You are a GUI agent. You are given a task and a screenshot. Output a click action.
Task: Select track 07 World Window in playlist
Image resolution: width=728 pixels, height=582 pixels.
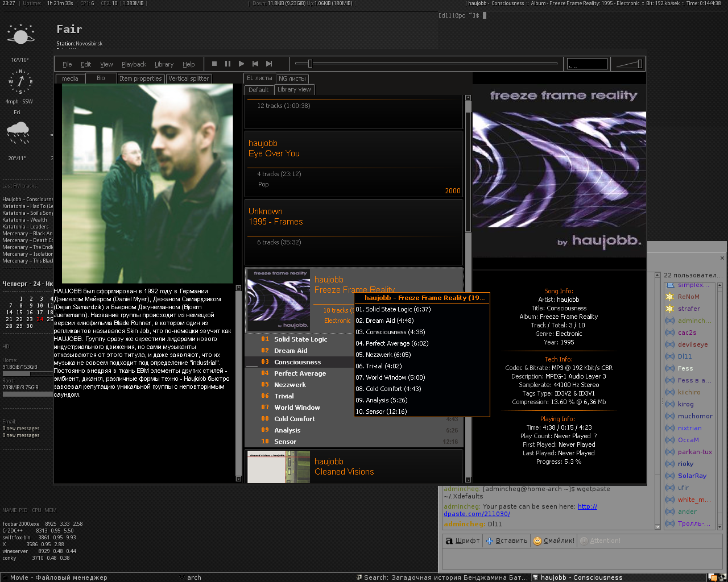pyautogui.click(x=300, y=408)
